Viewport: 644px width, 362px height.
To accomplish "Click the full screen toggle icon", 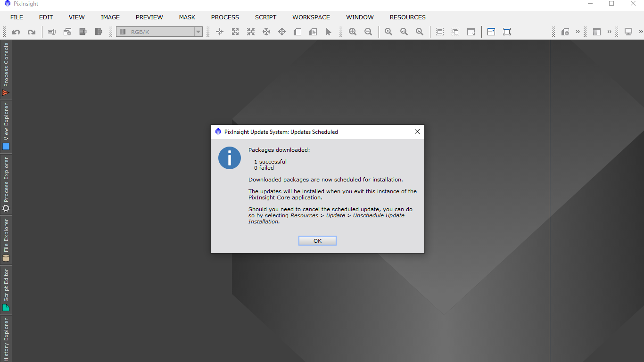I will coord(507,32).
